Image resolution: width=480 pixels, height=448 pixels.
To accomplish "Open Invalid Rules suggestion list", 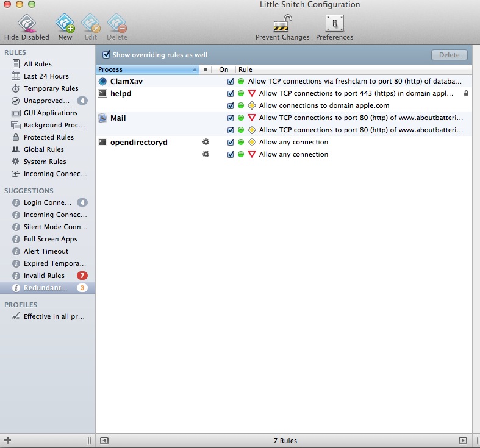I will point(44,276).
